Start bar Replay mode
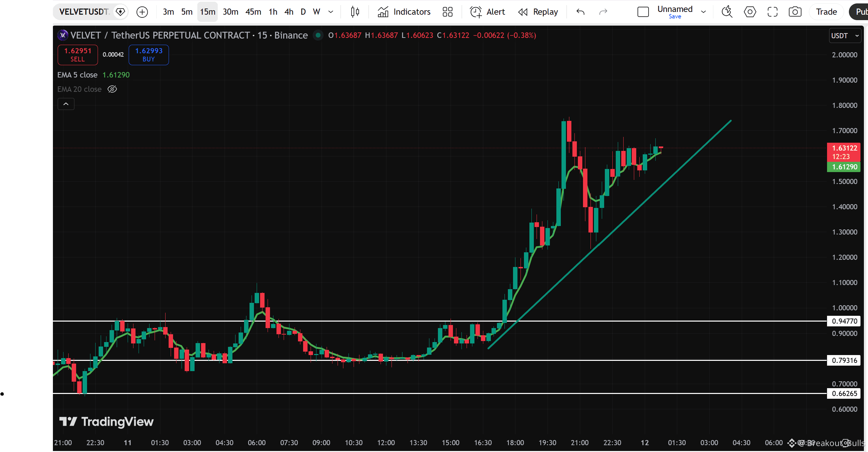Screen dimensions: 868x452 538,12
